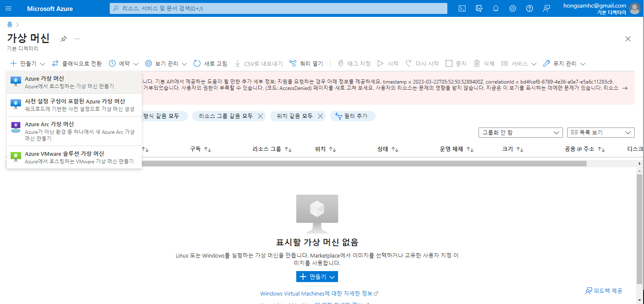Open the feedback icon in top bar

547,8
